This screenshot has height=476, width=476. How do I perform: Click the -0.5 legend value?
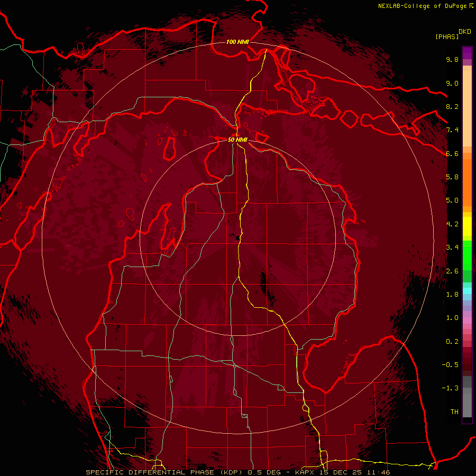point(450,365)
